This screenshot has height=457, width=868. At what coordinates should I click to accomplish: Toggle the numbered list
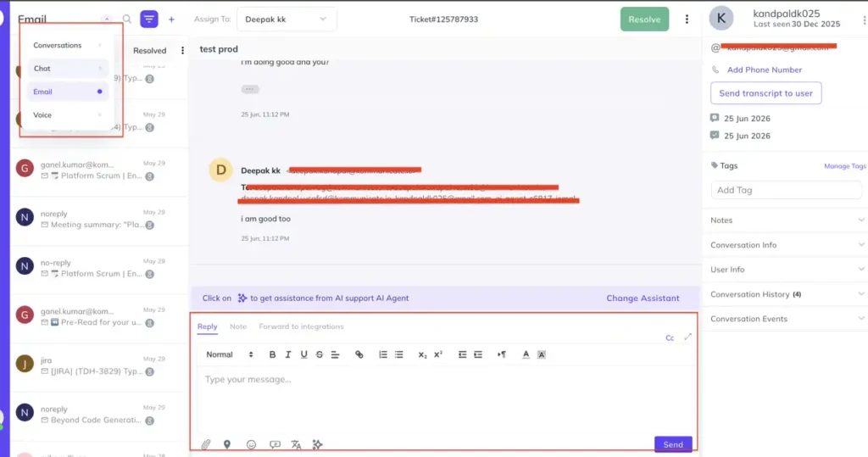tap(383, 354)
